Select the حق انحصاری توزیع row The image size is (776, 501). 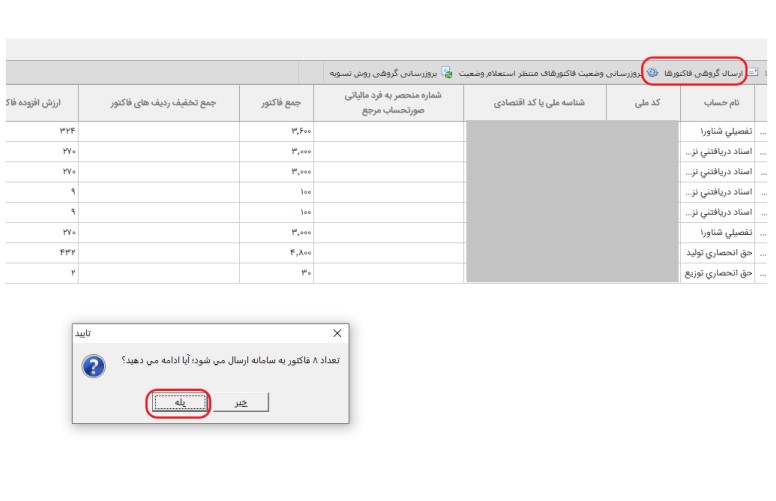coord(720,273)
